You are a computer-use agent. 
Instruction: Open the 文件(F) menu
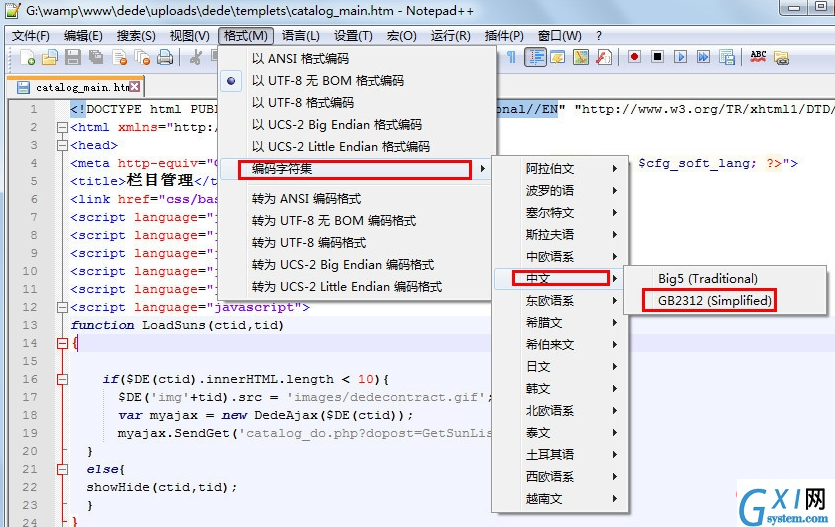[x=31, y=36]
